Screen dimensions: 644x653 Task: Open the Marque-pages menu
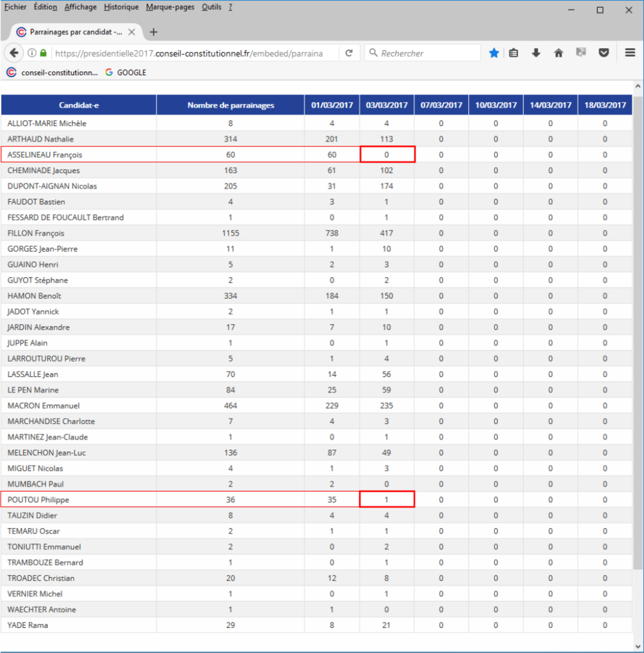[x=170, y=7]
